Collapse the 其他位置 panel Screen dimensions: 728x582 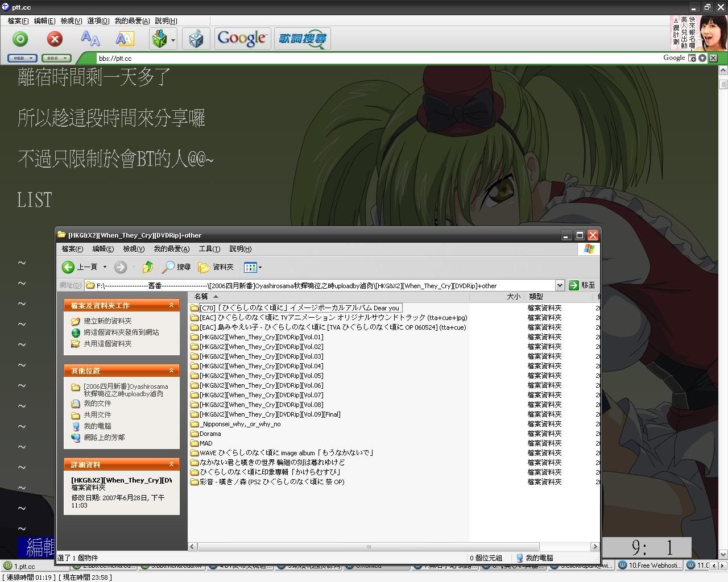tap(171, 371)
